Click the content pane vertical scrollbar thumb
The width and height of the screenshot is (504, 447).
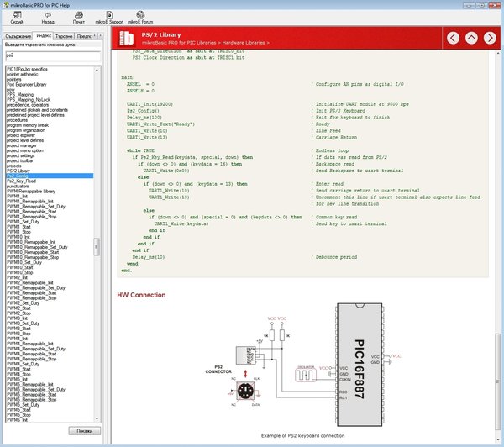tap(498, 381)
